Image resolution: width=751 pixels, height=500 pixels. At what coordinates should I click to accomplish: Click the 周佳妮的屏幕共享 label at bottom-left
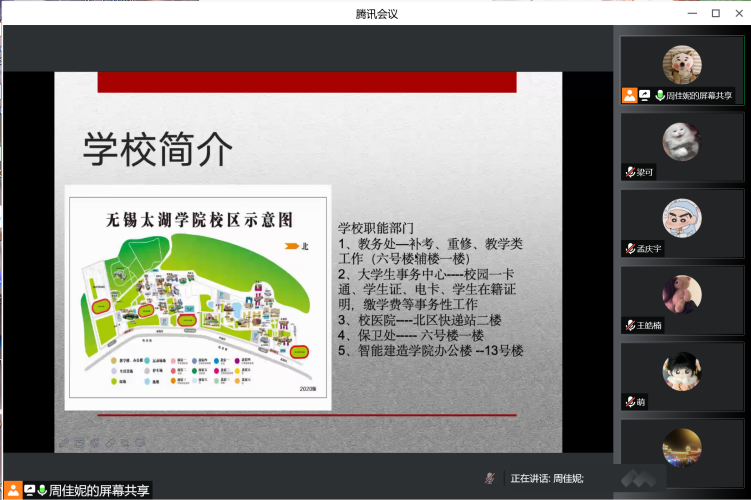[99, 490]
